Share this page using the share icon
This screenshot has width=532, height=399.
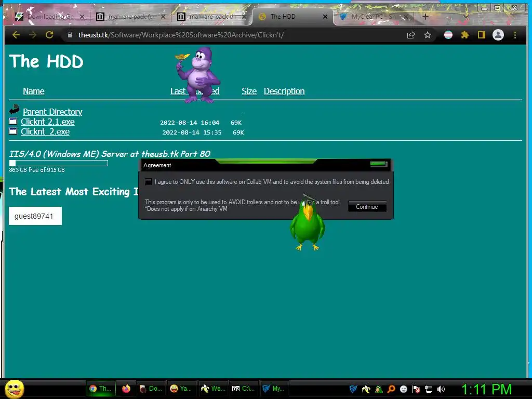(411, 35)
